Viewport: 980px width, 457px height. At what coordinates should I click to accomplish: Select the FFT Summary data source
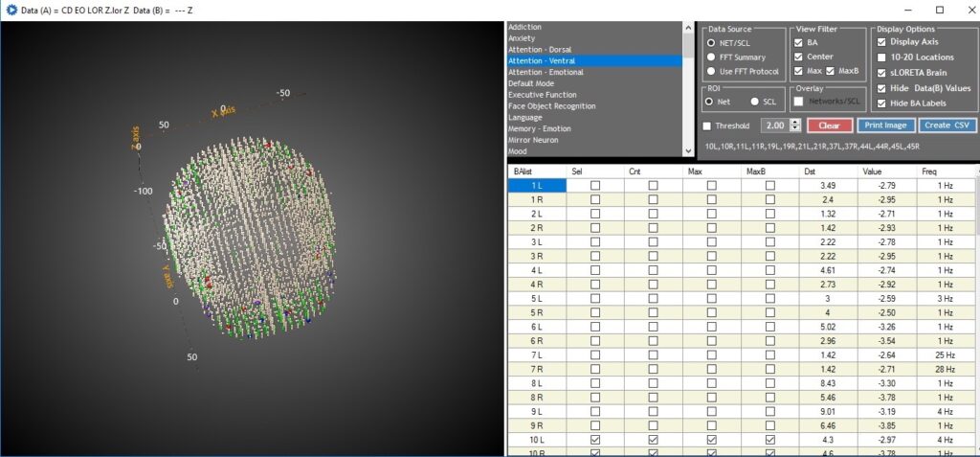[x=710, y=57]
